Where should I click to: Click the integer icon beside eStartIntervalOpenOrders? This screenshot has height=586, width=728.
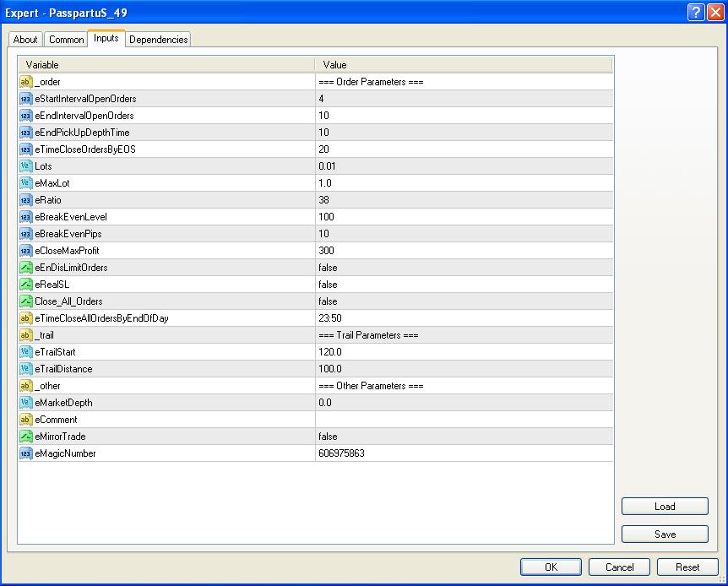tap(25, 99)
